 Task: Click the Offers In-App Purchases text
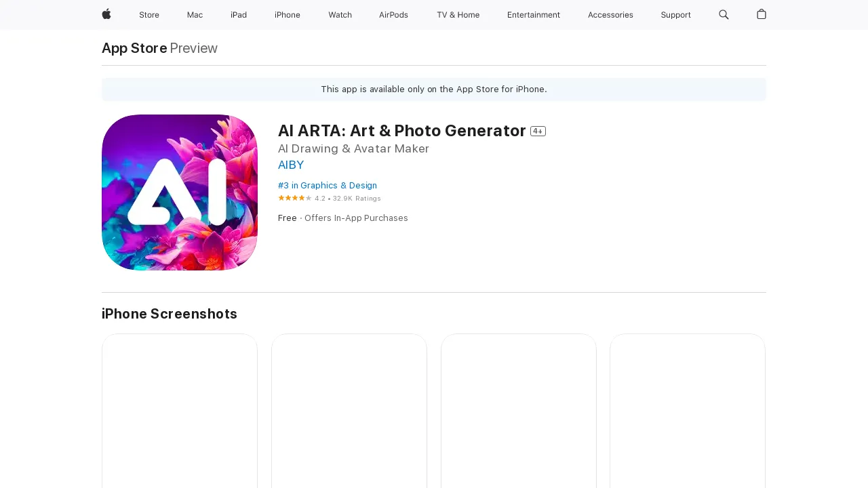click(x=356, y=218)
